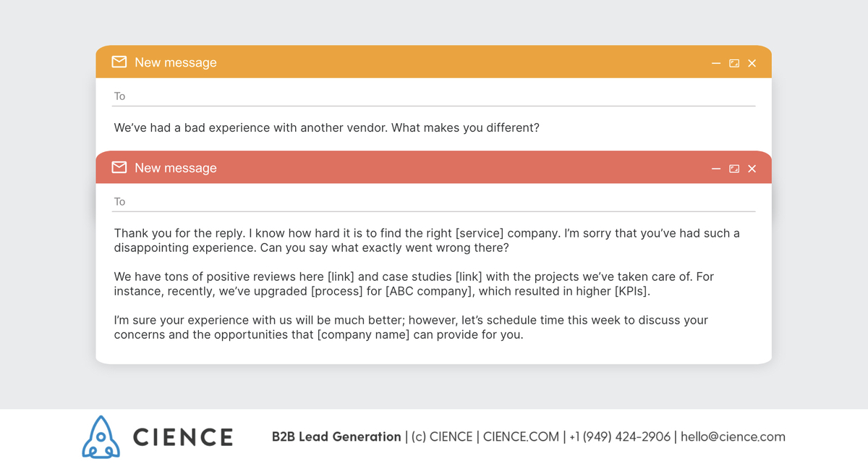Minimize the orange New message window
868x464 pixels.
click(716, 64)
